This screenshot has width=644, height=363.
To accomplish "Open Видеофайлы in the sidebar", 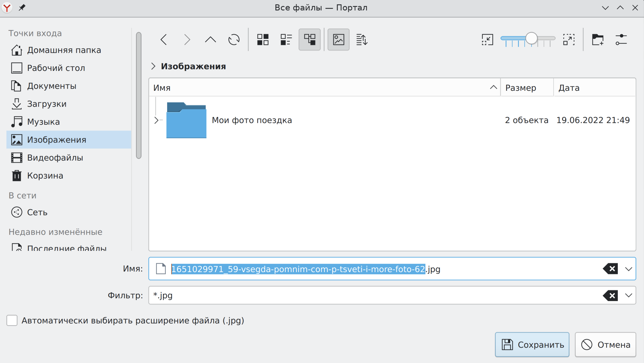I will click(x=69, y=158).
